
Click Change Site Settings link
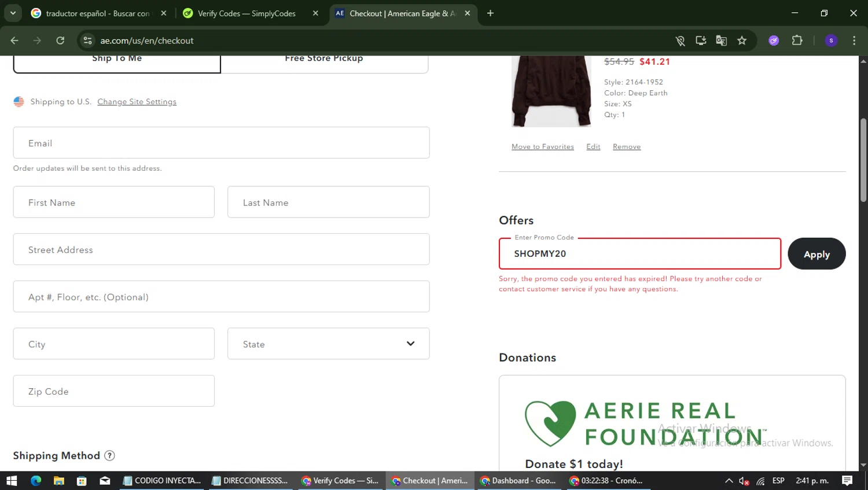(x=137, y=102)
